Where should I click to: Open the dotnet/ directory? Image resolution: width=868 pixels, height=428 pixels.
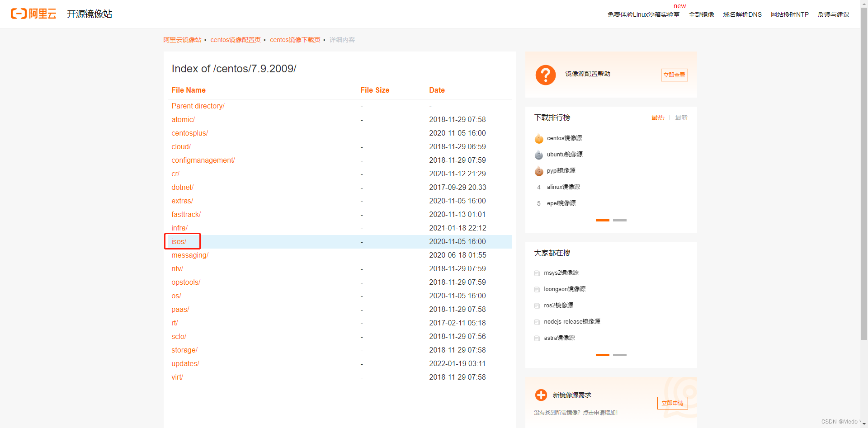click(182, 187)
